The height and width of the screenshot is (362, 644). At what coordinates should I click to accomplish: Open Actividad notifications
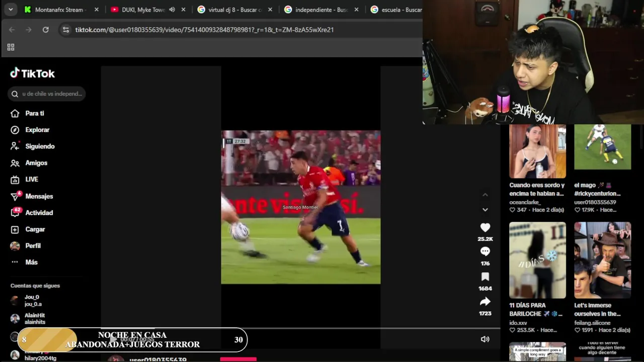pos(32,213)
